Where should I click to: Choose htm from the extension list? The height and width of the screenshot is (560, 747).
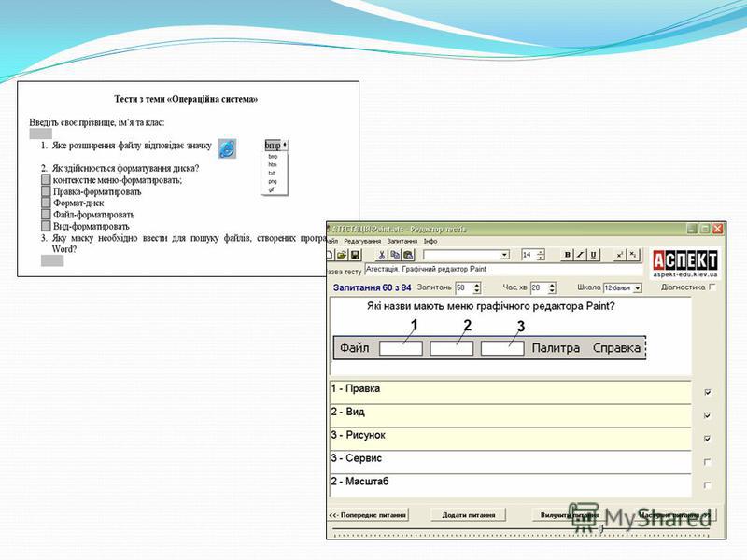pyautogui.click(x=273, y=164)
